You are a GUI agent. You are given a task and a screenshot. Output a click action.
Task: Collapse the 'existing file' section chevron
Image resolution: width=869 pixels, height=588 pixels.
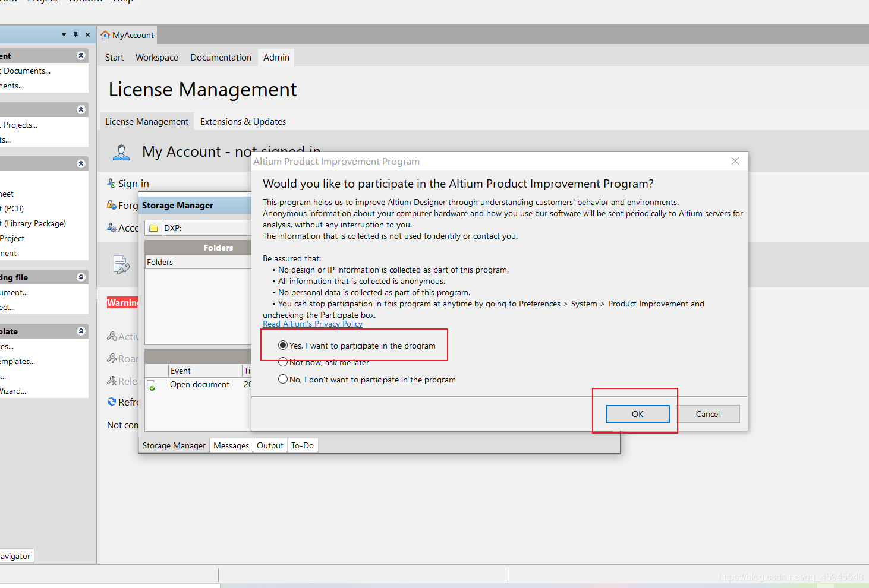(x=81, y=277)
